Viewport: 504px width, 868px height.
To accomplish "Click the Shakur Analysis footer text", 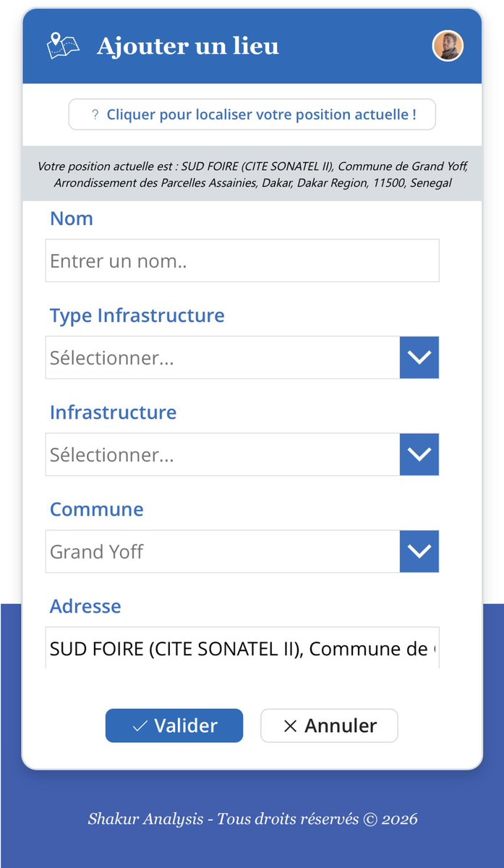I will [x=252, y=820].
